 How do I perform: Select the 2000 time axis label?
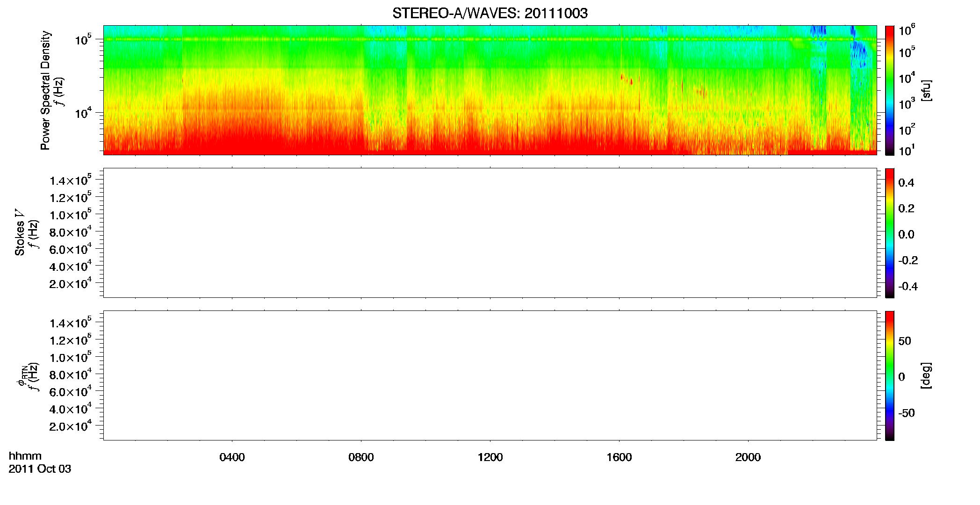coord(748,457)
